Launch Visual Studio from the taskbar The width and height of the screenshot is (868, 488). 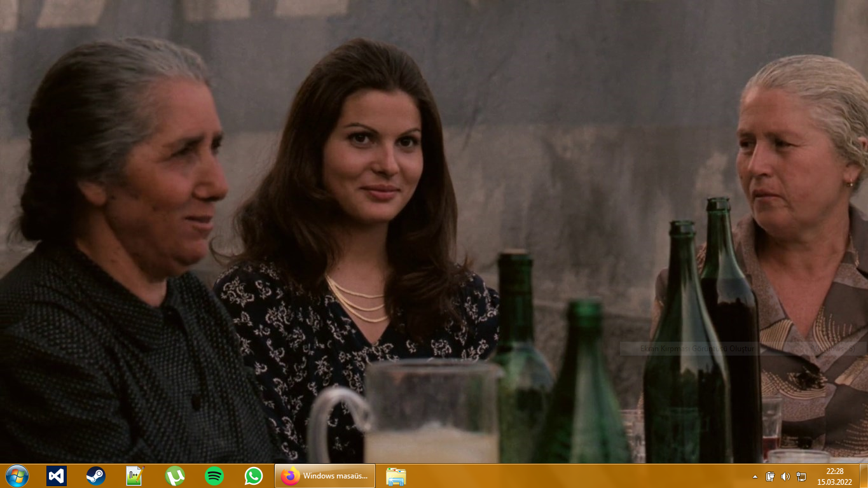coord(56,476)
